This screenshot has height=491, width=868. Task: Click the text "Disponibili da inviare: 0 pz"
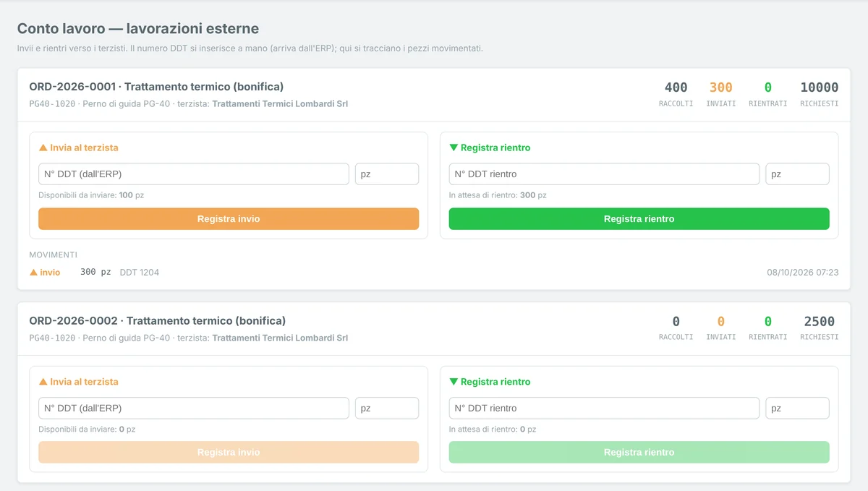coord(87,430)
